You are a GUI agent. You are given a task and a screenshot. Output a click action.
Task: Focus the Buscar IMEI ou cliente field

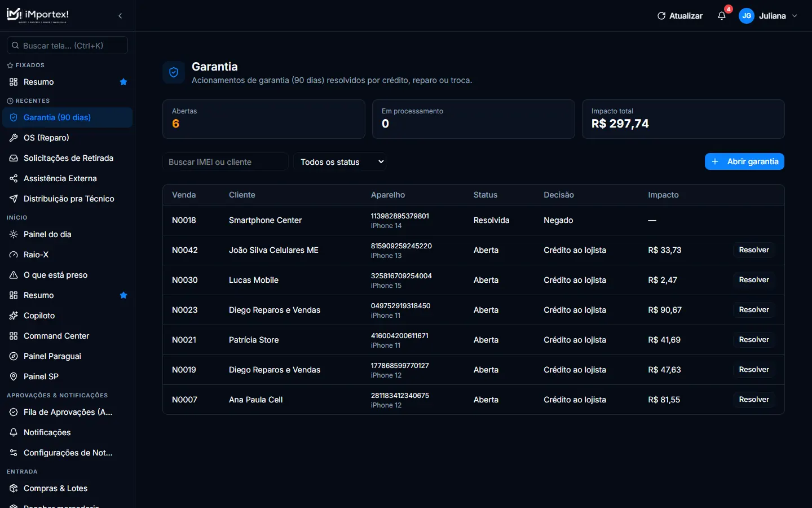pyautogui.click(x=226, y=162)
